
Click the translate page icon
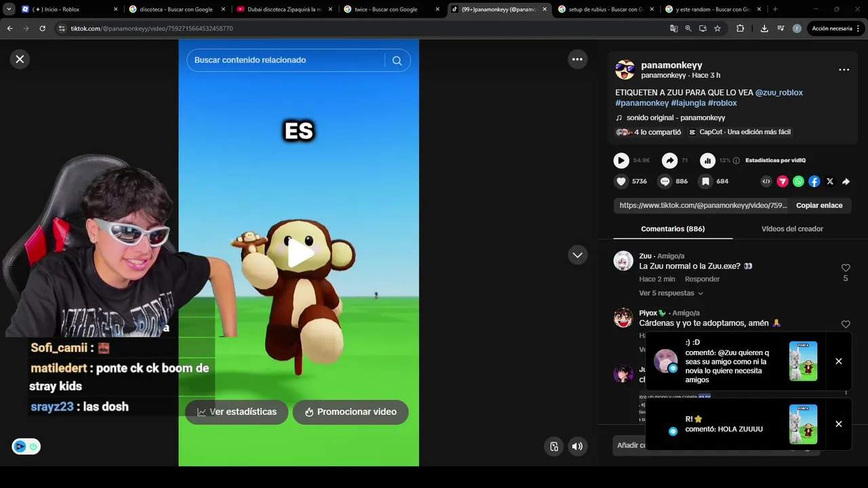(x=673, y=28)
